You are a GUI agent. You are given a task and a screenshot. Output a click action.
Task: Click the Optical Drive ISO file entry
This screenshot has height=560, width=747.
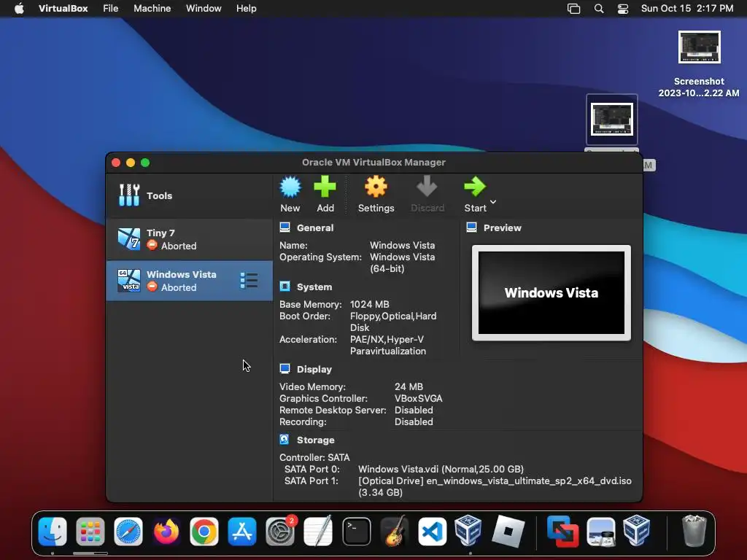(495, 486)
